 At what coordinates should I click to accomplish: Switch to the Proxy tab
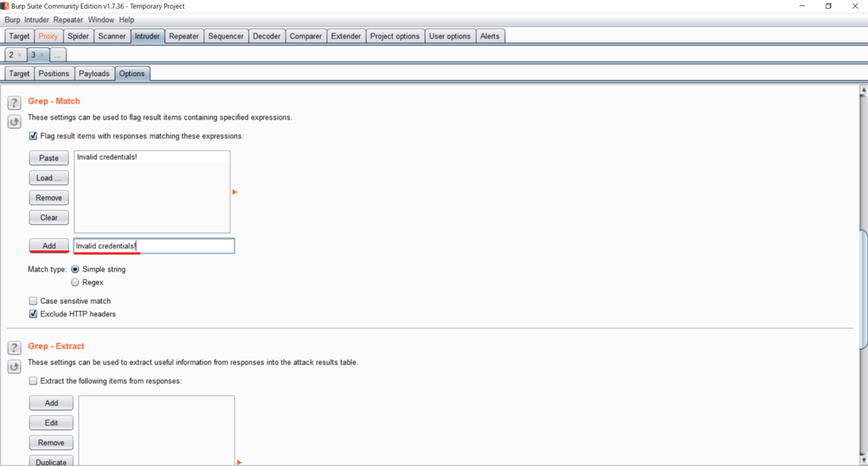tap(48, 36)
